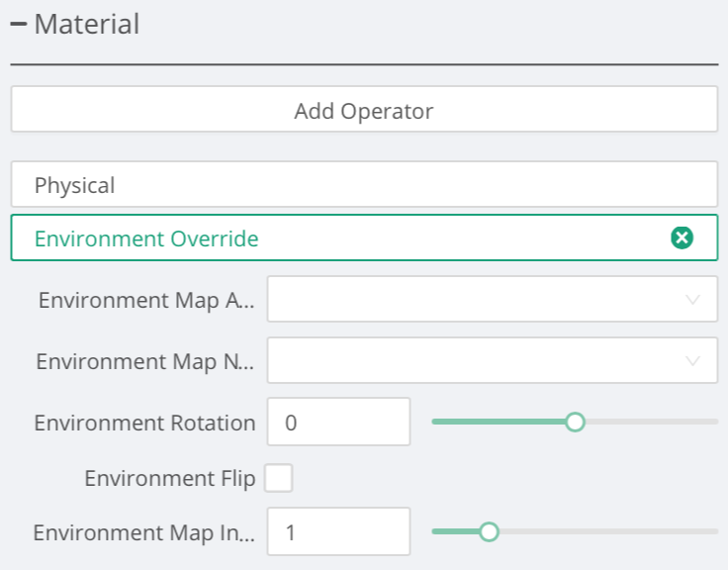Click the Environment Map Intensity value field
This screenshot has width=728, height=570.
[x=337, y=532]
